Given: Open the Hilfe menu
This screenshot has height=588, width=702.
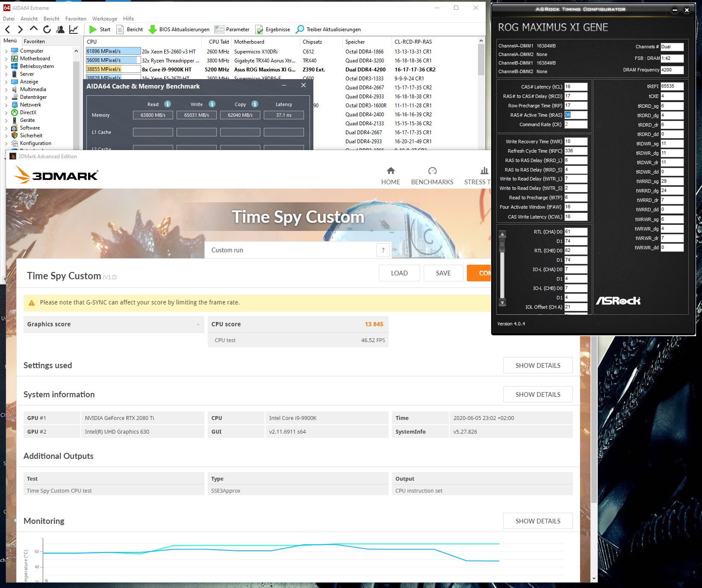Looking at the screenshot, I should tap(128, 19).
